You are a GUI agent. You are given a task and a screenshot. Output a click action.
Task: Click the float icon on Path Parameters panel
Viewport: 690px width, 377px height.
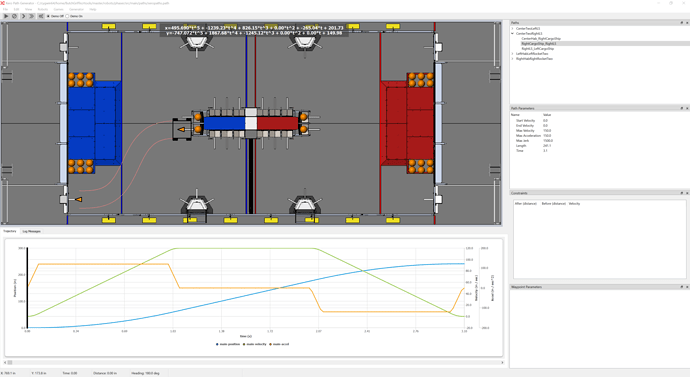point(682,108)
